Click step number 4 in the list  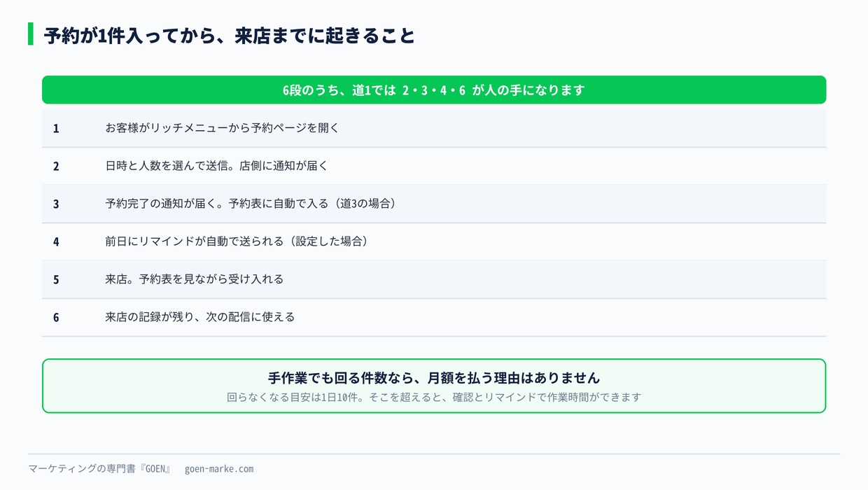pos(56,241)
